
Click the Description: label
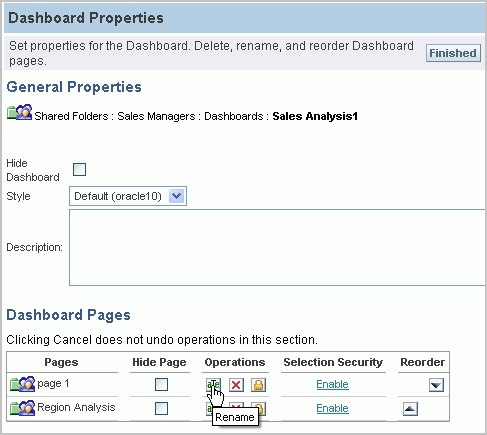pyautogui.click(x=35, y=247)
